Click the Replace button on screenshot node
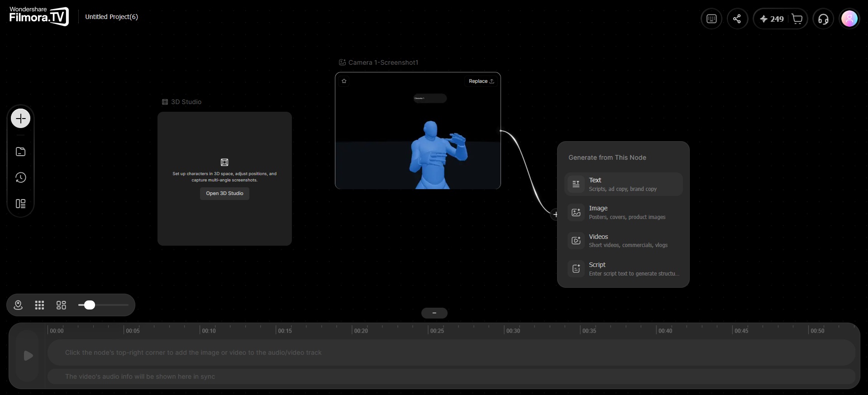Screen dimensions: 868x395 tap(482, 81)
